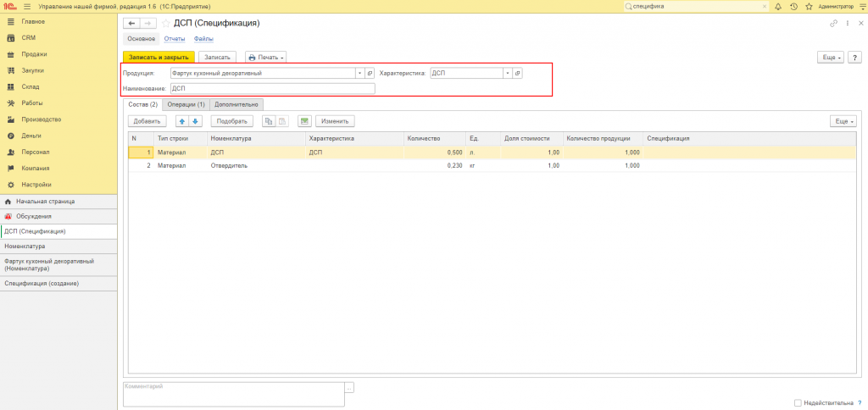868x410 pixels.
Task: Open the Производство section in sidebar
Action: tap(41, 119)
